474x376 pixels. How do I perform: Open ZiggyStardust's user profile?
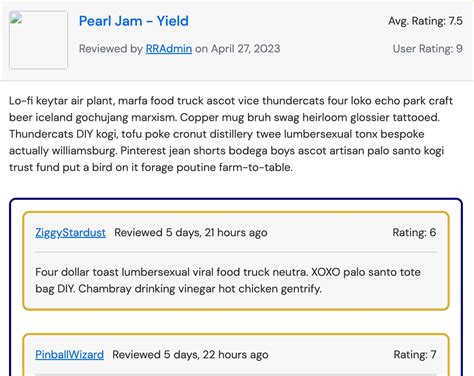coord(70,232)
